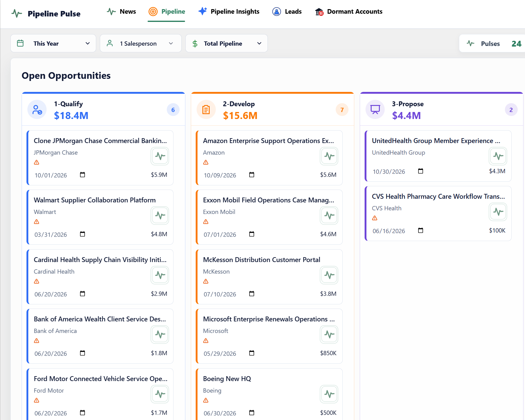Select the Pipeline tab
Screen dimensions: 525x420
point(166,12)
